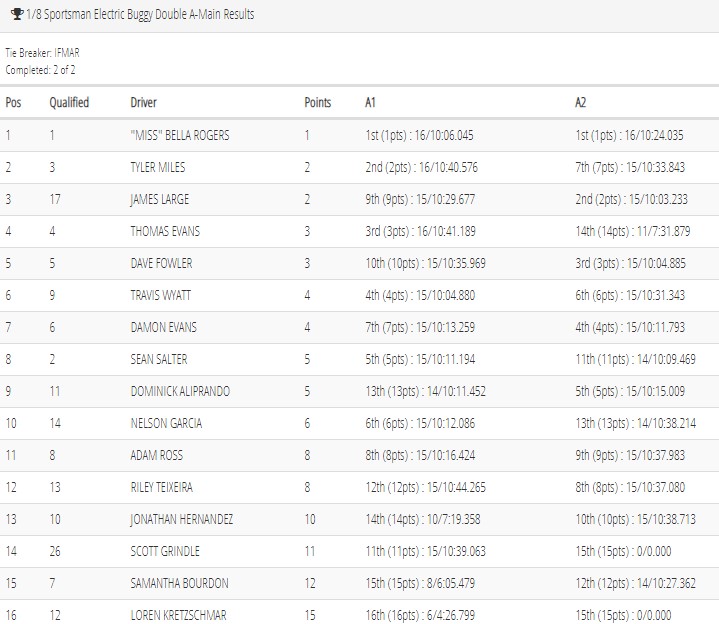Select driver DOMINICK ALIPRANDO
The image size is (719, 624).
click(x=180, y=391)
